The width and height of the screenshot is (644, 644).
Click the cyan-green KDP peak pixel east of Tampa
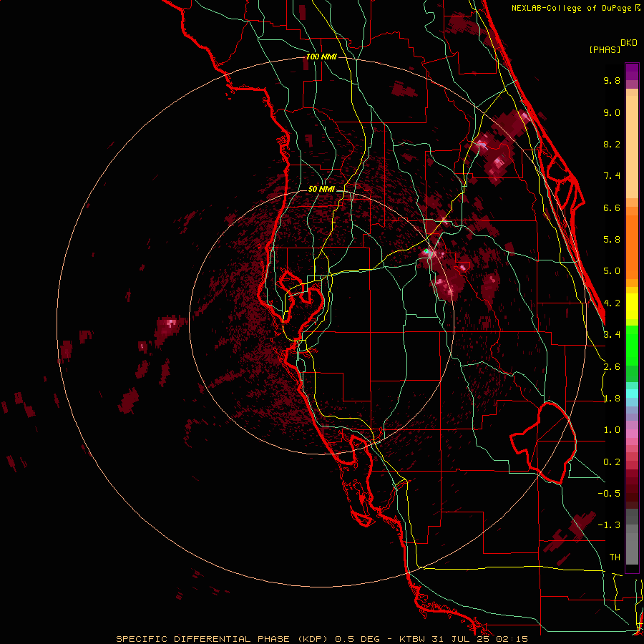[x=426, y=250]
